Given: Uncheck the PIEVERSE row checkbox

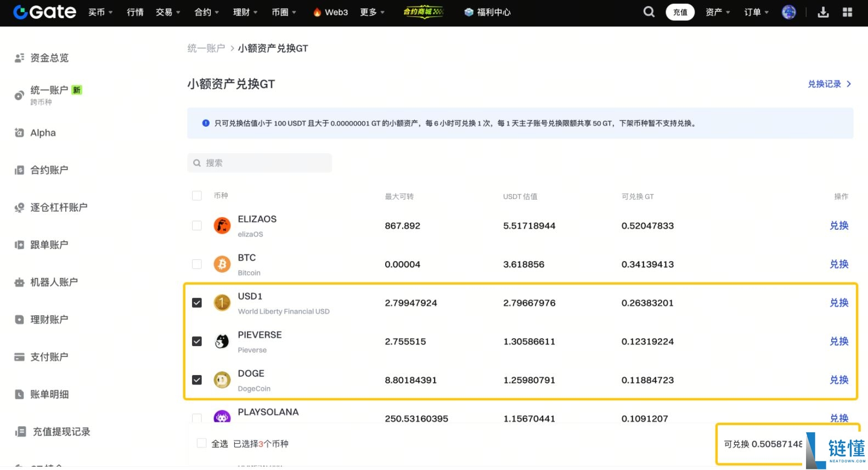Looking at the screenshot, I should 197,341.
